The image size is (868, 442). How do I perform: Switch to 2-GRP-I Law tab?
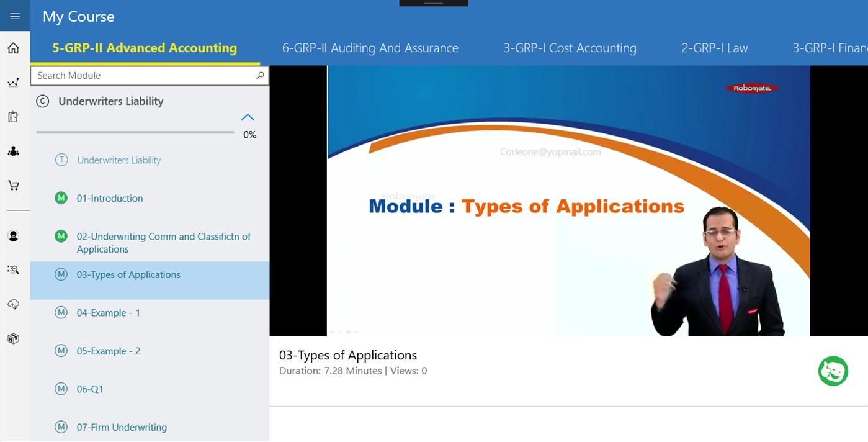[715, 48]
